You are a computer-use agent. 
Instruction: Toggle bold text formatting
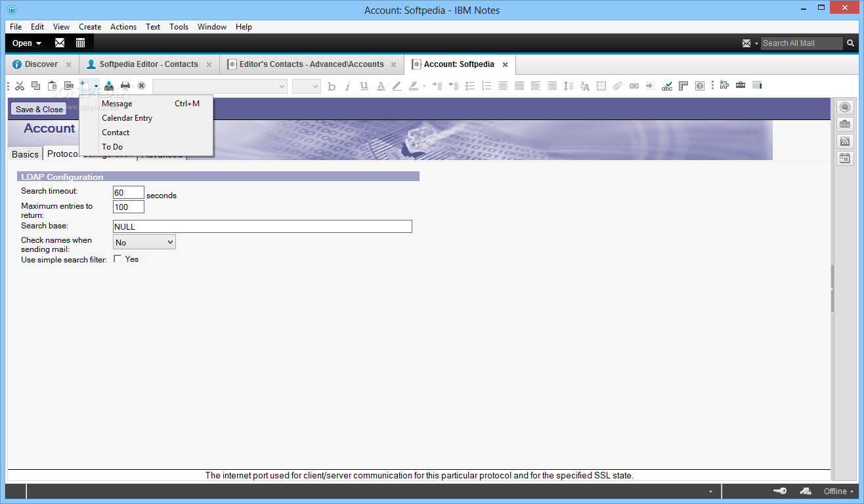point(332,86)
